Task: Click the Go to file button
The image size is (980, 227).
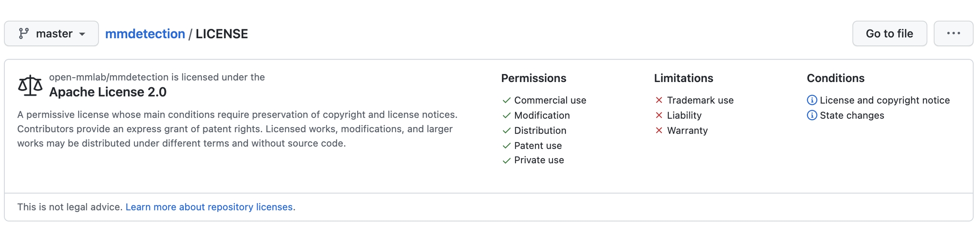Action: point(889,34)
